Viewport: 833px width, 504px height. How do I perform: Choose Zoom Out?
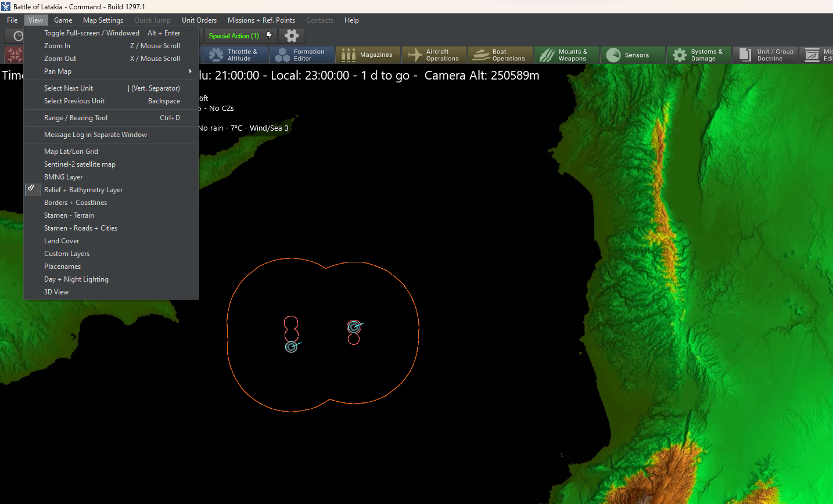(111, 59)
